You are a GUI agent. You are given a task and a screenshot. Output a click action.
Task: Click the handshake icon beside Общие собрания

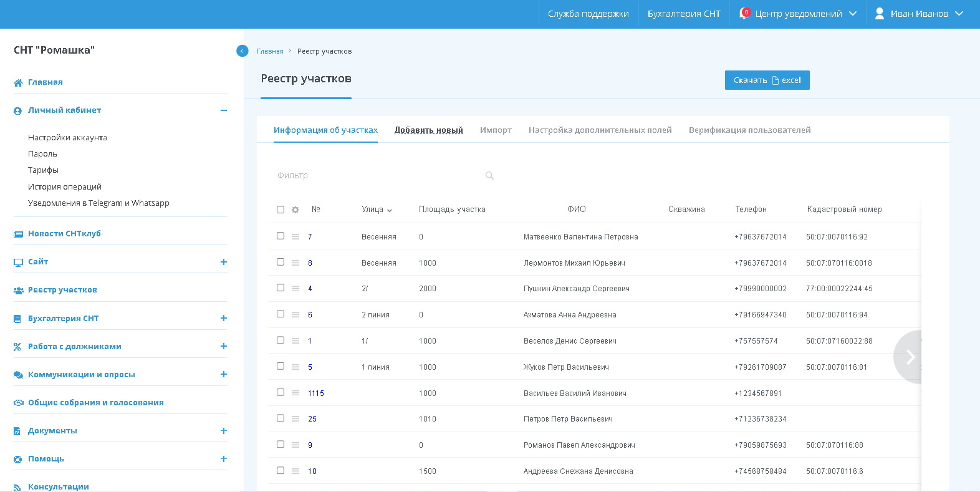coord(18,403)
